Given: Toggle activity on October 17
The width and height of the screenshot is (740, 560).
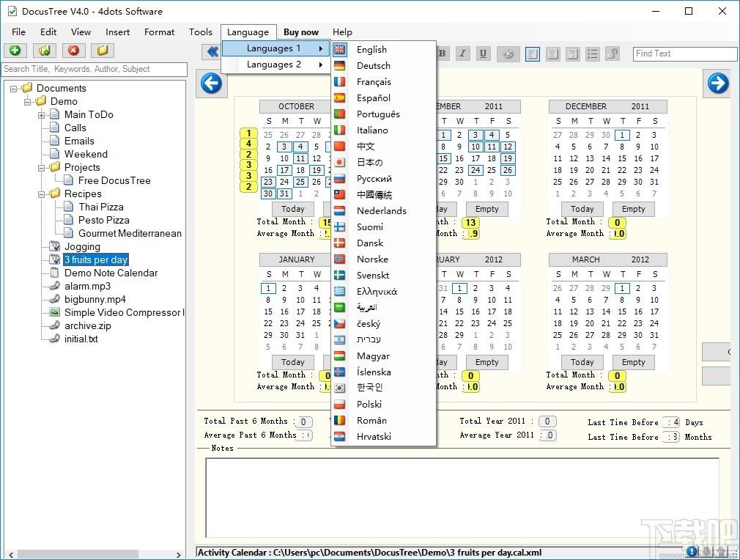Looking at the screenshot, I should click(x=284, y=170).
